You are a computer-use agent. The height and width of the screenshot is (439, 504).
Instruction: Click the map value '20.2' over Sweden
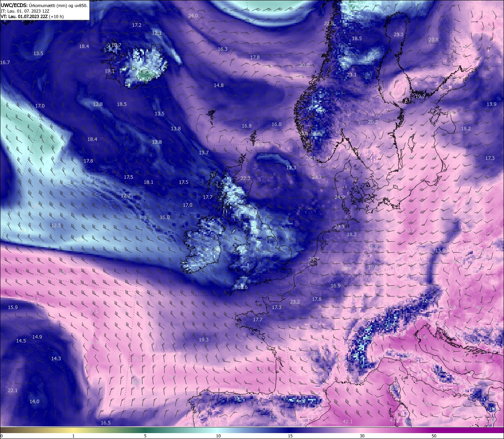point(373,122)
